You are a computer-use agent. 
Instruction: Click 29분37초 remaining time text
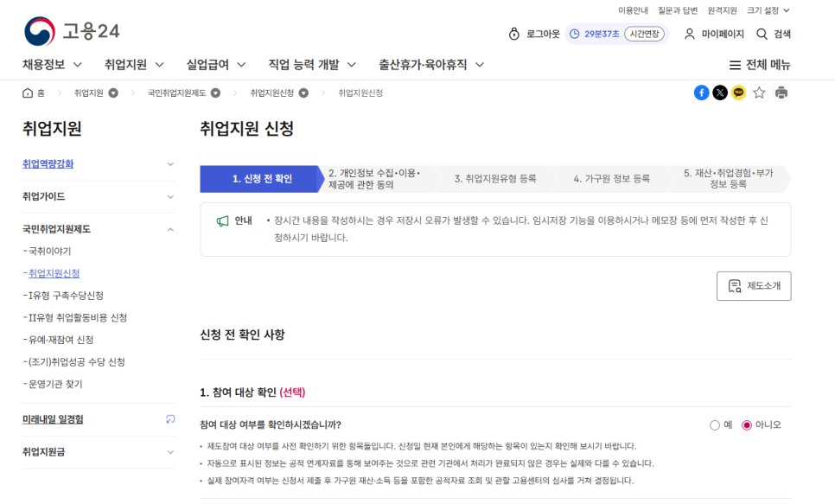click(602, 34)
